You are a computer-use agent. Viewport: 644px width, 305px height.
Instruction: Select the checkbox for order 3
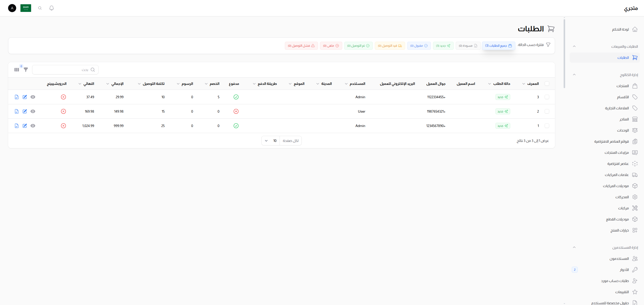[x=547, y=97]
